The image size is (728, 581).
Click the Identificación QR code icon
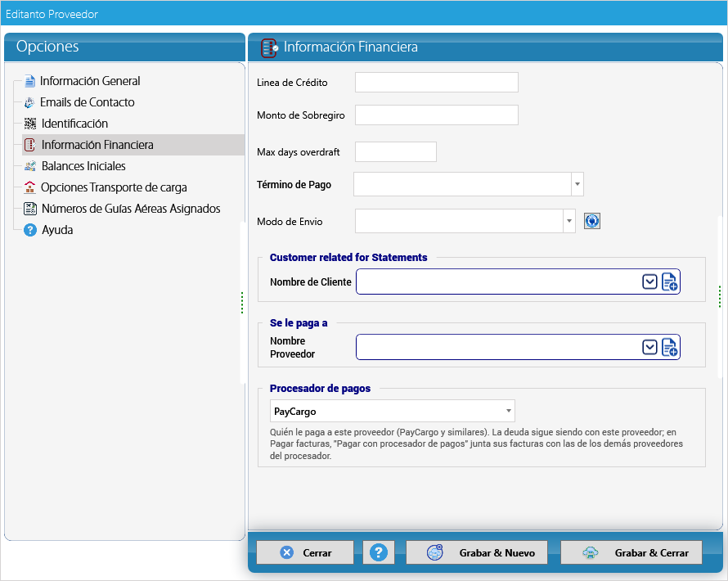pos(30,124)
